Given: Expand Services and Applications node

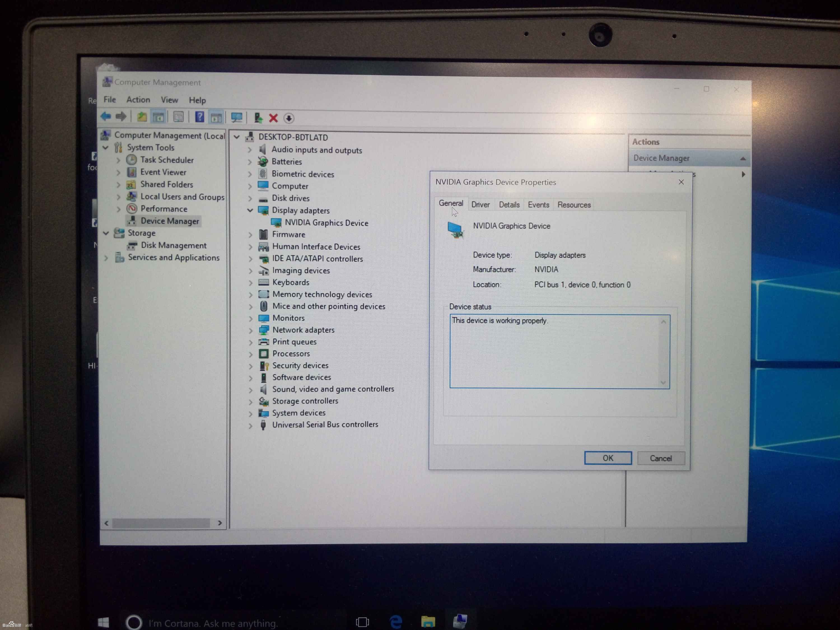Looking at the screenshot, I should click(x=106, y=258).
